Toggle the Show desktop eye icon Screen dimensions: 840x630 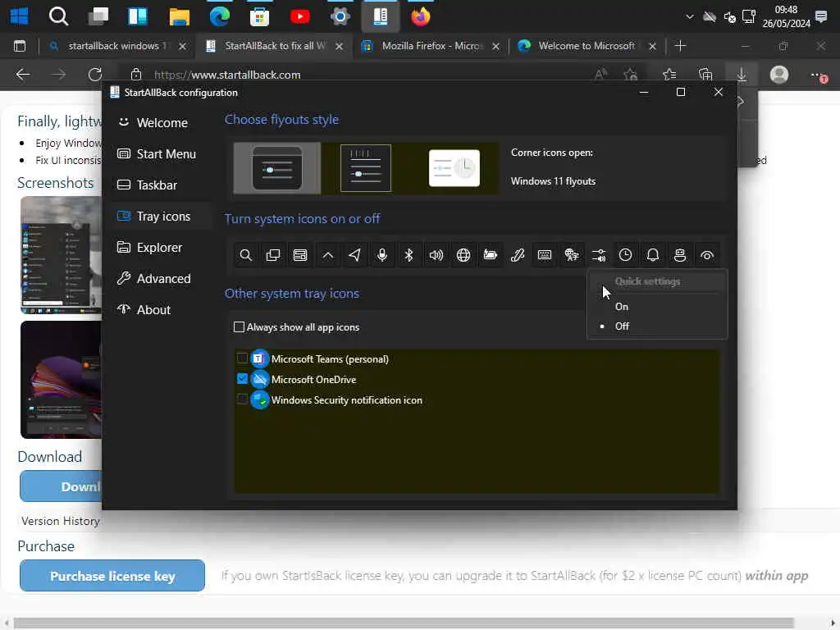[x=707, y=255]
